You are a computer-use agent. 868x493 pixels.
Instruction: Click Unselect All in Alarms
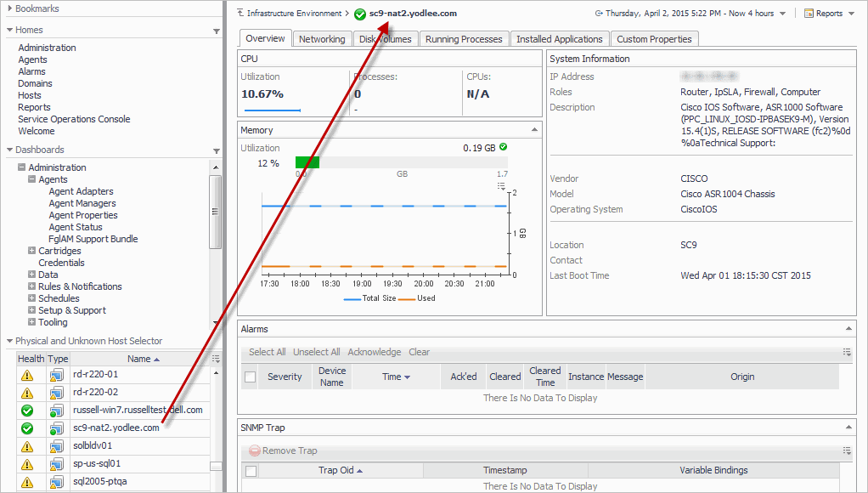pyautogui.click(x=317, y=352)
